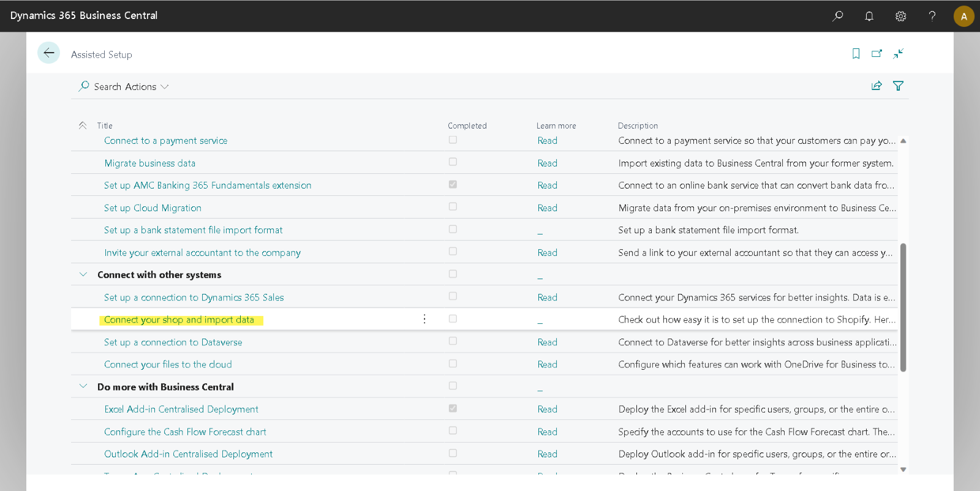
Task: Collapse the Do more with Business Central group
Action: 83,386
